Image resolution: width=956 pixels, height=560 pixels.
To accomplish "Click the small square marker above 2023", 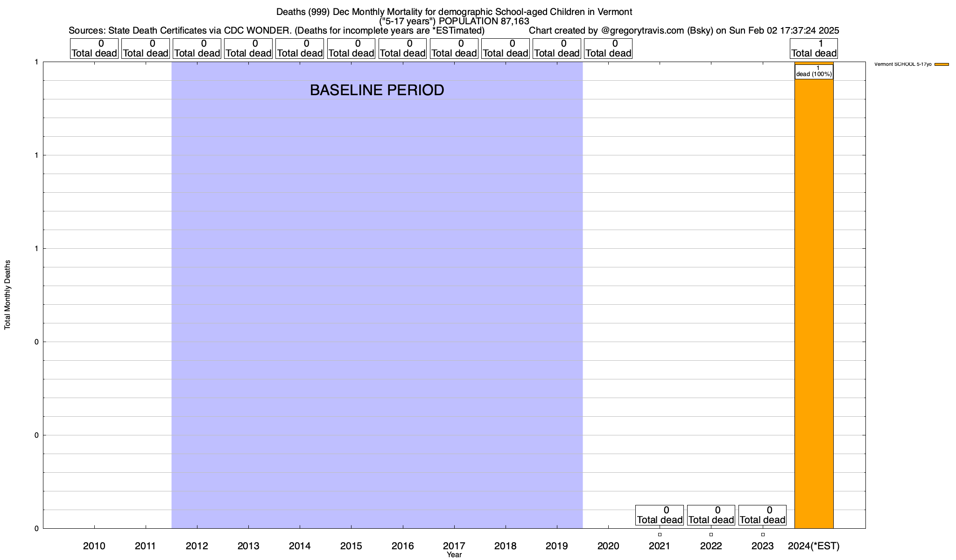I will click(x=763, y=535).
